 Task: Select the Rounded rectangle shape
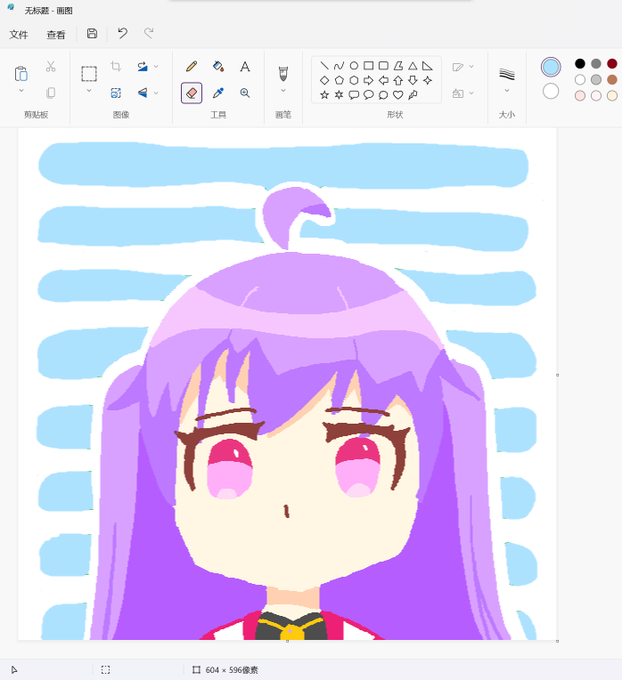tap(383, 65)
